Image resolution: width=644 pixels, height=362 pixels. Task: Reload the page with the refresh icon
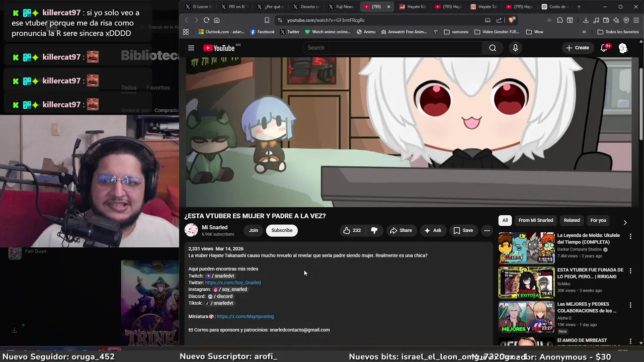click(x=206, y=20)
